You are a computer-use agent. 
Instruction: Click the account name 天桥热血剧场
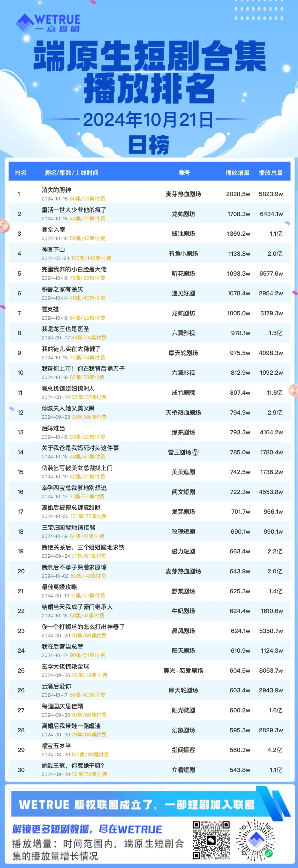tap(183, 412)
